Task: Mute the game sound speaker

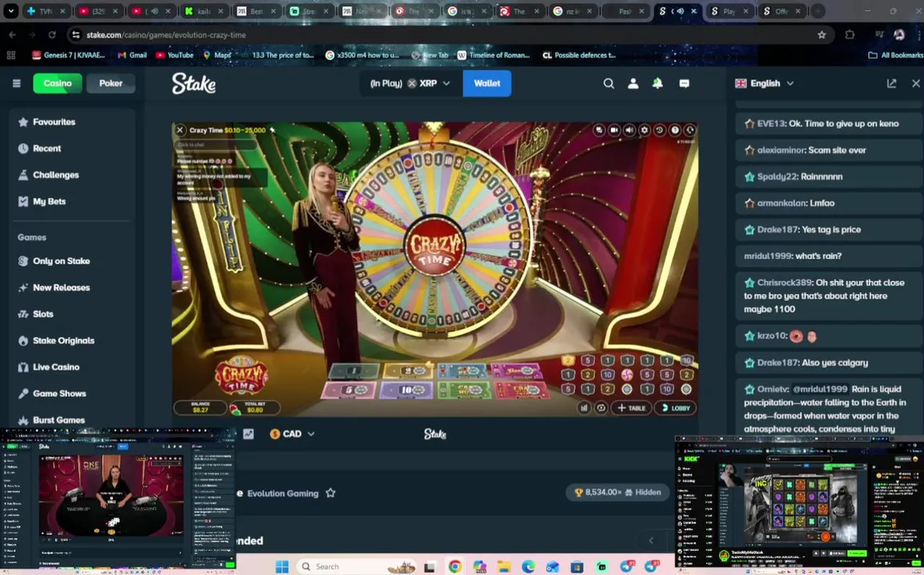Action: pyautogui.click(x=629, y=129)
